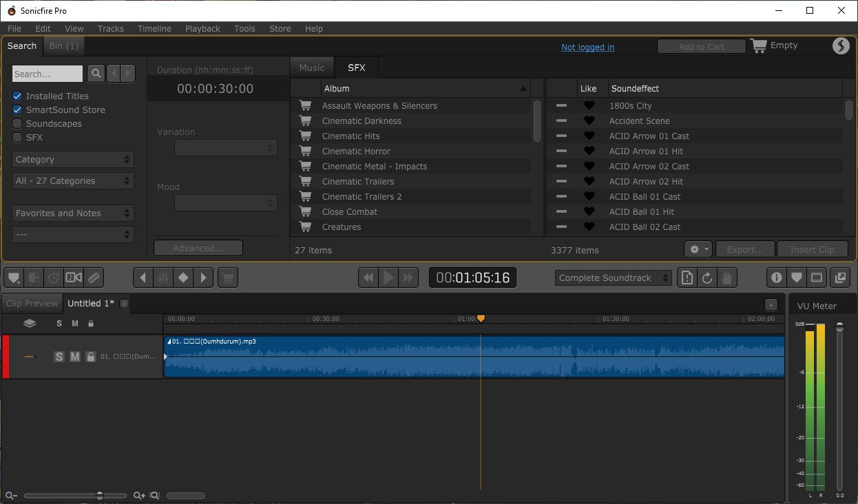Click the Not logged in link
858x504 pixels.
tap(588, 47)
